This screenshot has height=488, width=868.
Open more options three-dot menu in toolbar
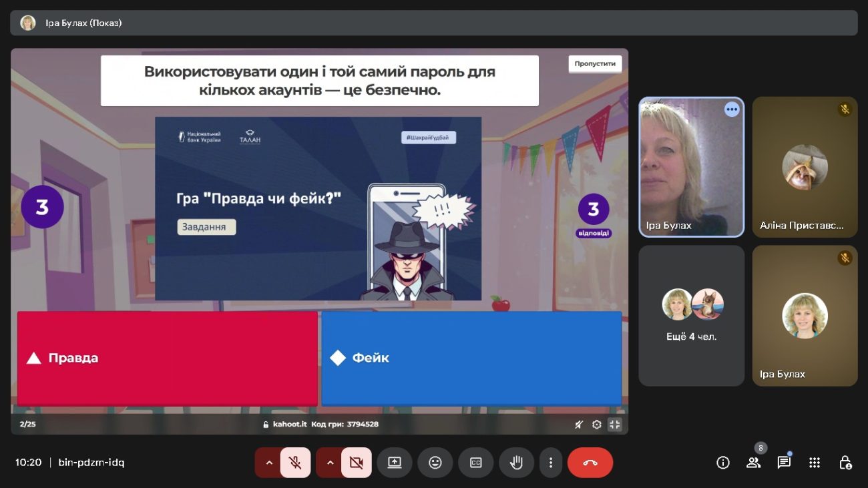[x=550, y=463]
